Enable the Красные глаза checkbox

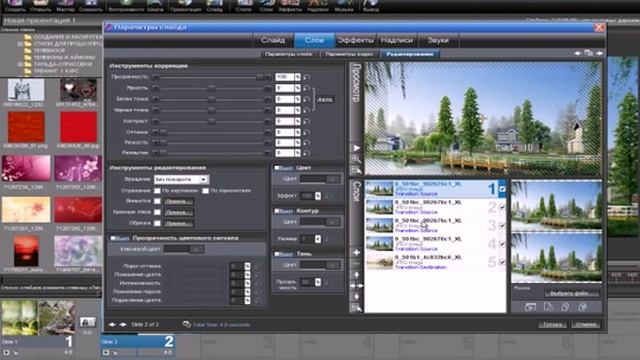[157, 212]
